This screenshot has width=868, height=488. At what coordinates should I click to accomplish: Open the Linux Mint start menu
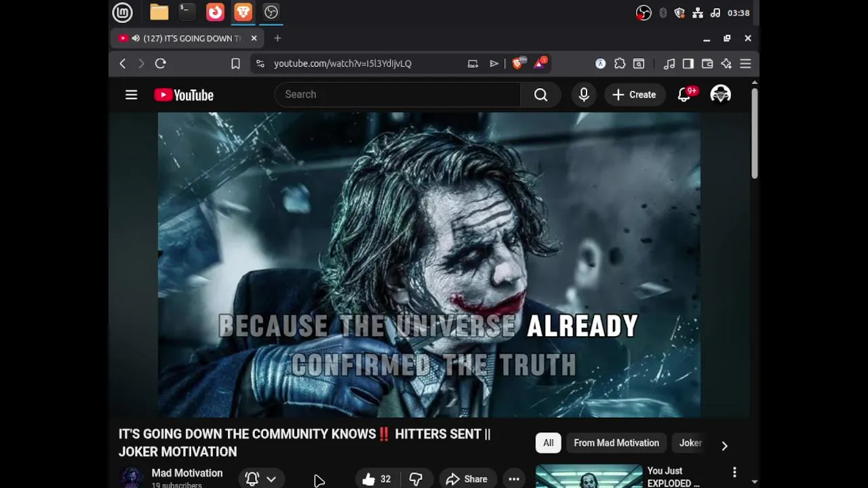[x=122, y=12]
